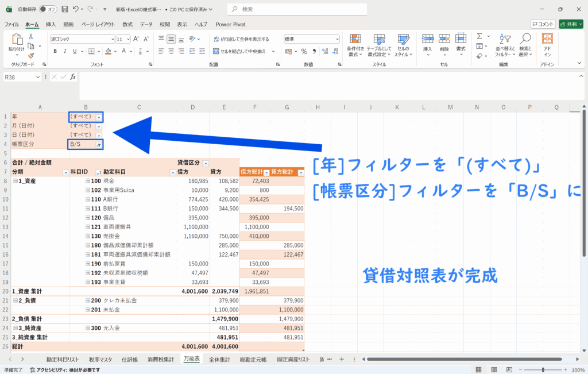The width and height of the screenshot is (588, 374).
Task: Open Sort and Filter (並べ替えとフィルター)
Action: tap(503, 44)
